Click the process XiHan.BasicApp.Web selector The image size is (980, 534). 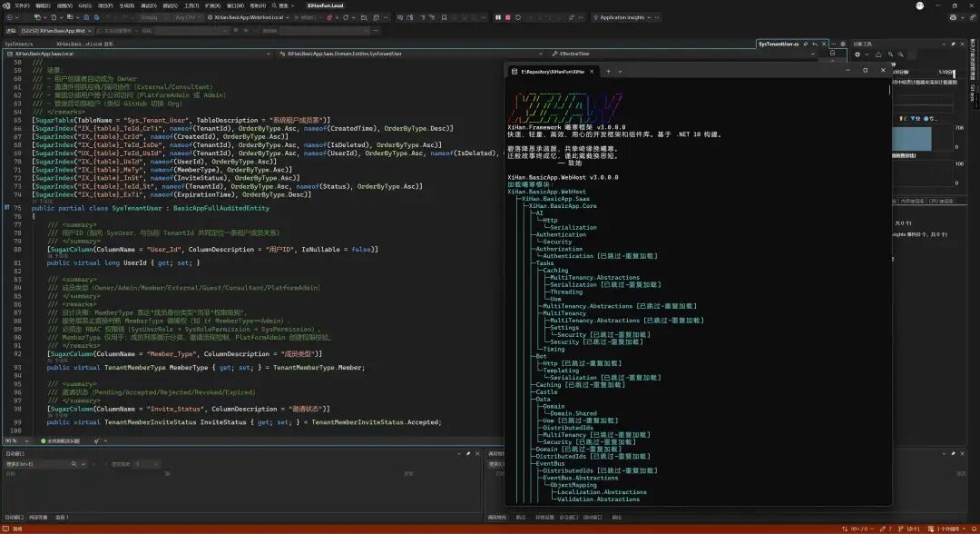[x=56, y=31]
